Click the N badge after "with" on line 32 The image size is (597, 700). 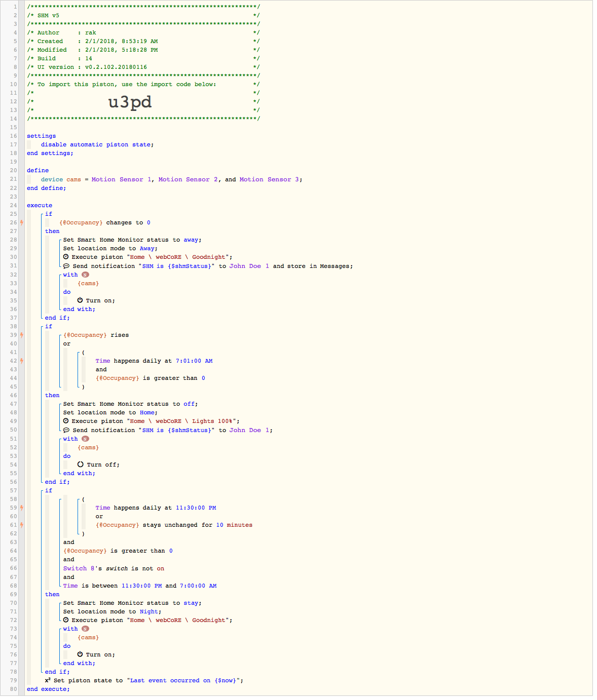click(x=85, y=275)
